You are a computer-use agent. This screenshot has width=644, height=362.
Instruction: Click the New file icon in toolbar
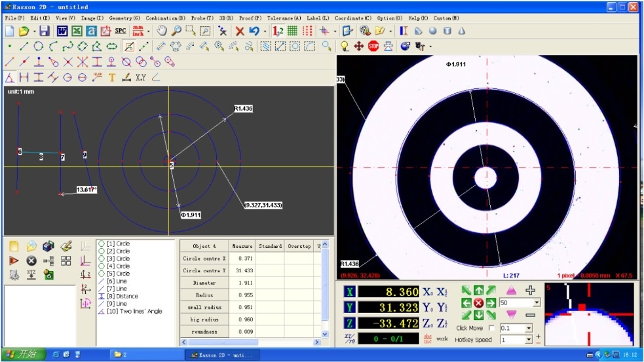pos(10,31)
